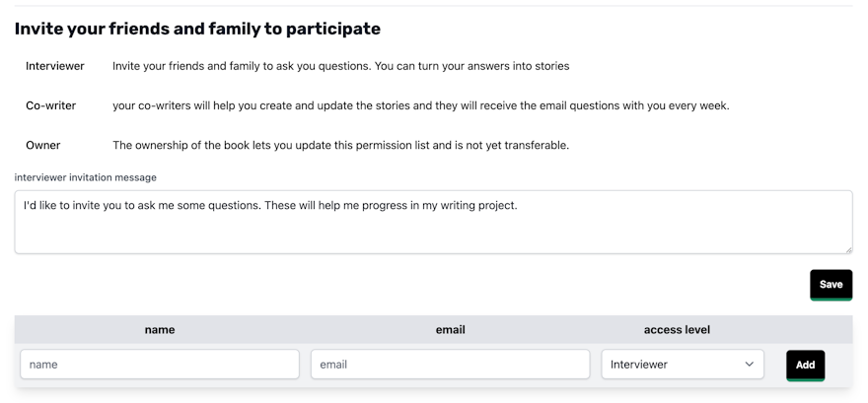Click the name column header

click(x=160, y=330)
